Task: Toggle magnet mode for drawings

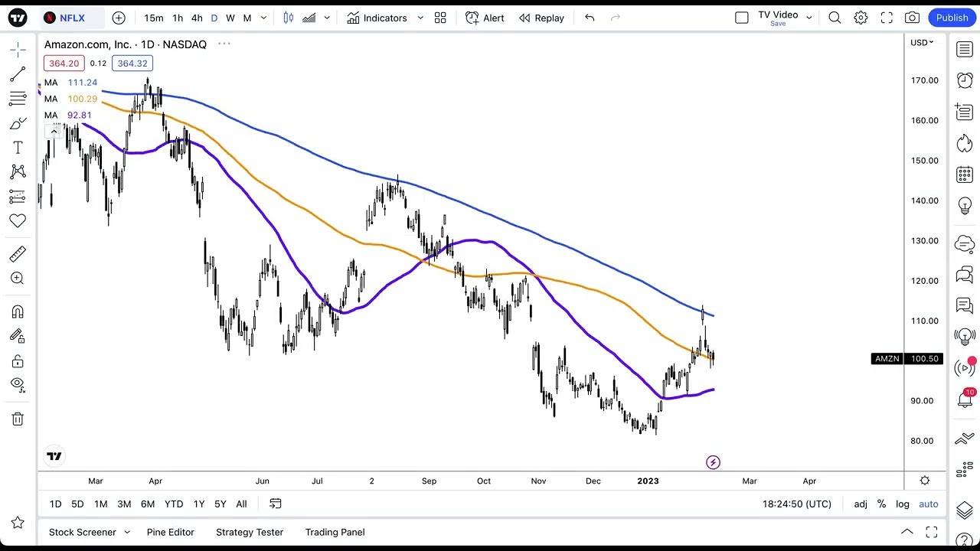Action: pos(18,311)
